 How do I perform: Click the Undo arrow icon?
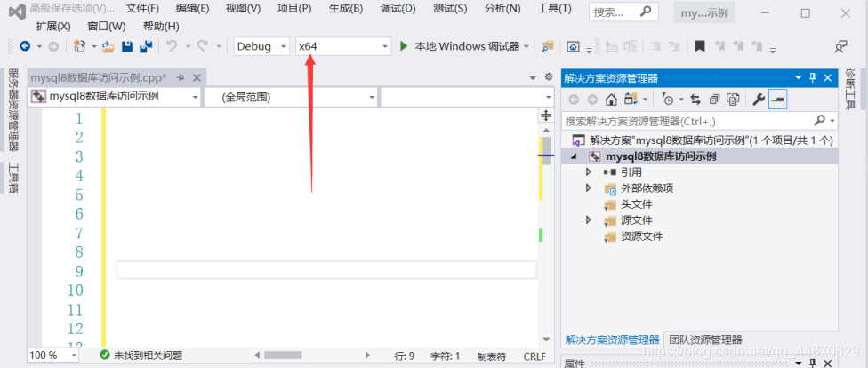pos(172,46)
